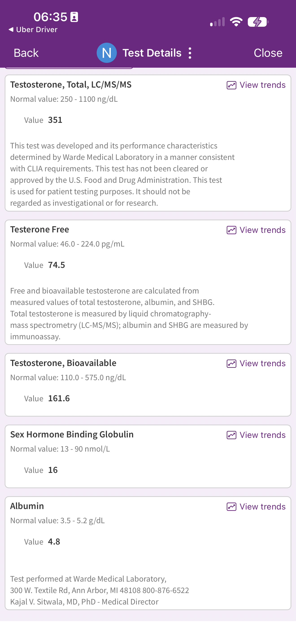The width and height of the screenshot is (296, 644).
Task: Tap trend chart icon for Sex Hormone Binding Globulin
Action: [x=231, y=435]
